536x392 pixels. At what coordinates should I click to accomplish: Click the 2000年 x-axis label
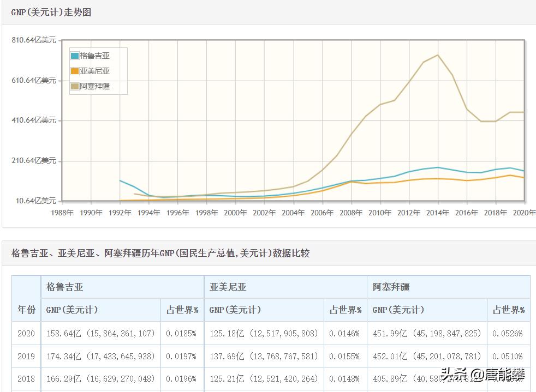click(235, 213)
